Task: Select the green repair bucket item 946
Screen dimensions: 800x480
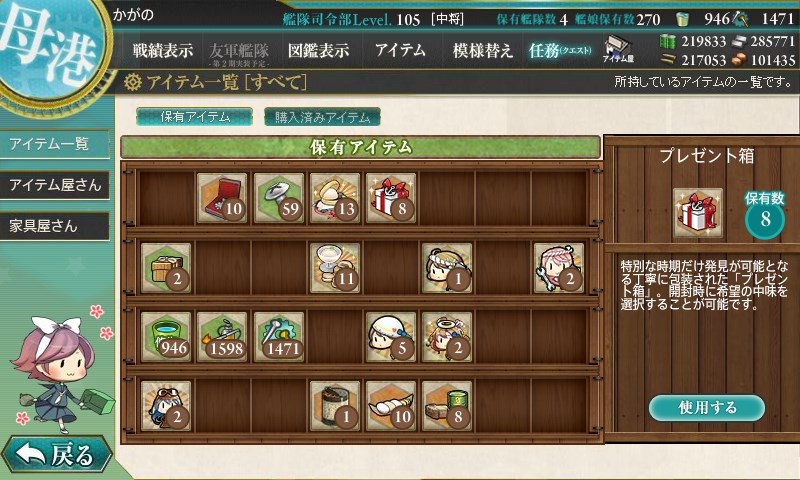Action: coord(166,337)
